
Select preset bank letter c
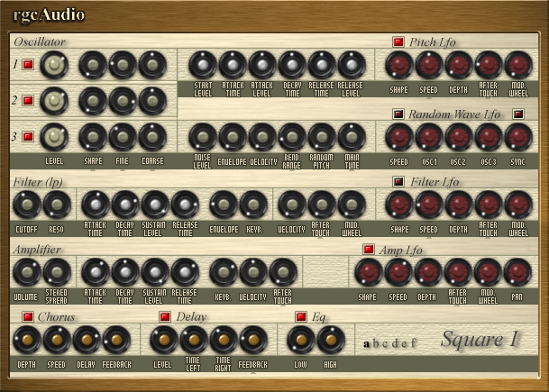pos(385,343)
